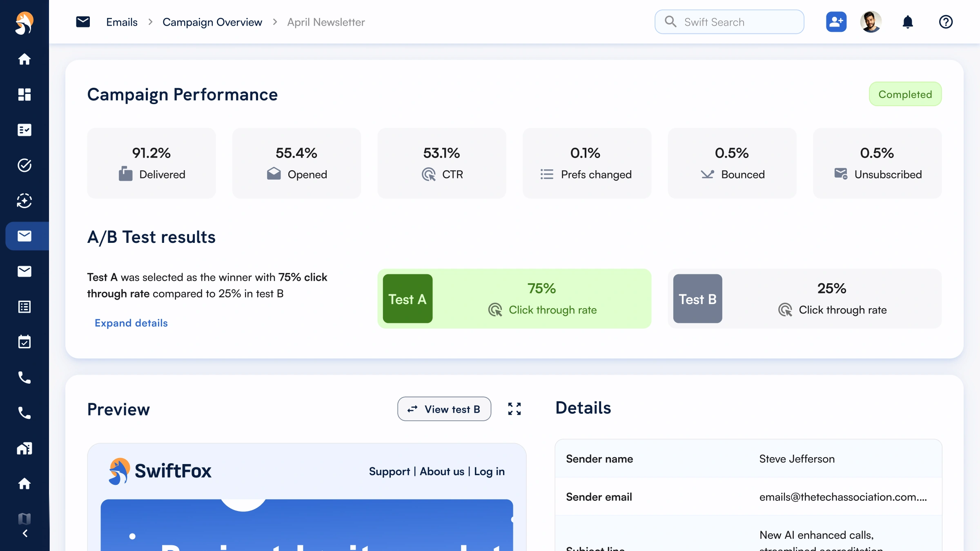
Task: Click the Unsubscribed mail icon
Action: [841, 174]
